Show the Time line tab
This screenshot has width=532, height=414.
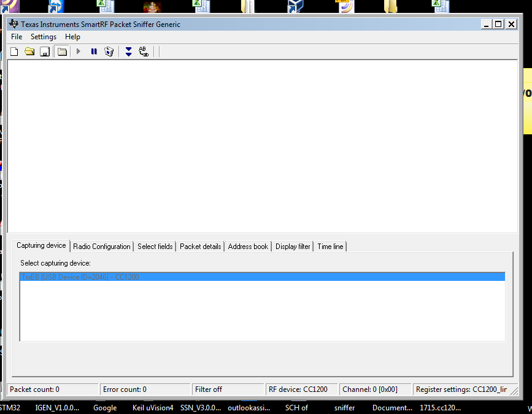tap(331, 247)
